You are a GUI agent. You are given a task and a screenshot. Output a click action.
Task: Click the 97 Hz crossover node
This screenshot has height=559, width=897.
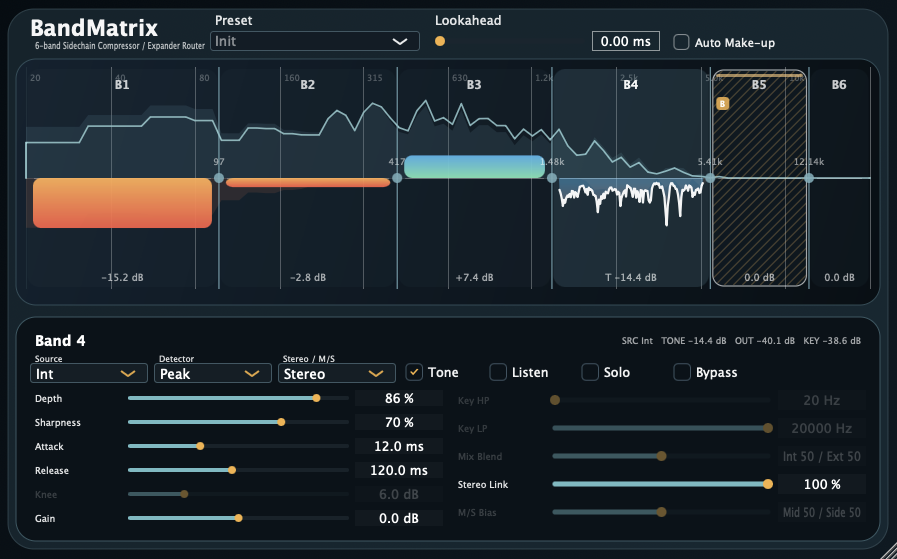pyautogui.click(x=219, y=178)
